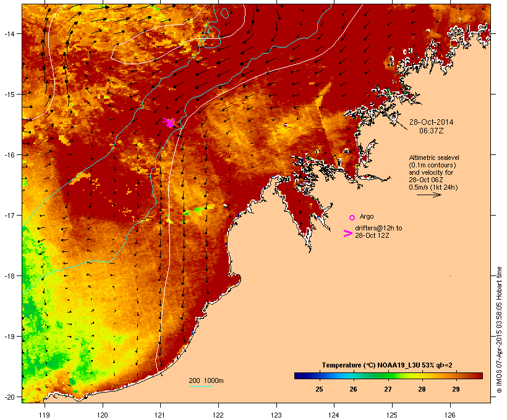Click the 28-Oct 12Z legend text

372,235
